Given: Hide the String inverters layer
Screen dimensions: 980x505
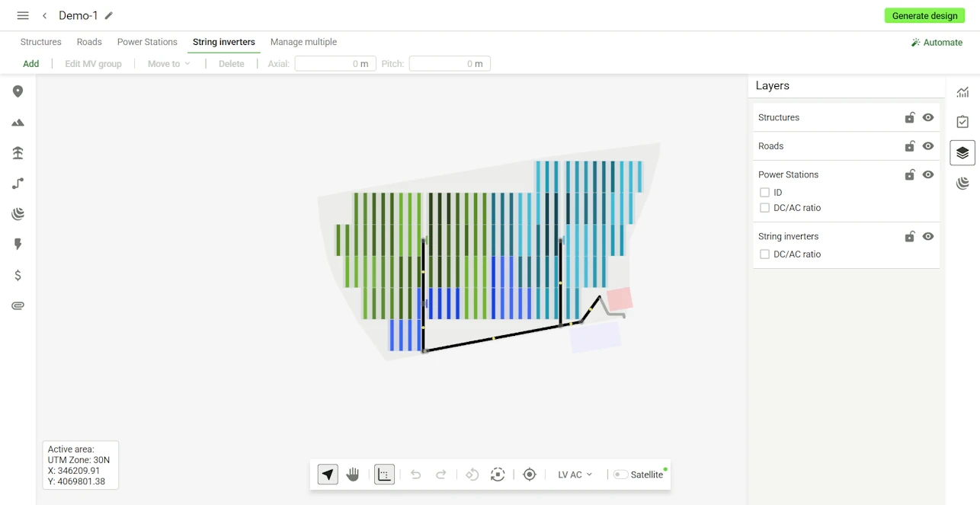Looking at the screenshot, I should [x=928, y=237].
